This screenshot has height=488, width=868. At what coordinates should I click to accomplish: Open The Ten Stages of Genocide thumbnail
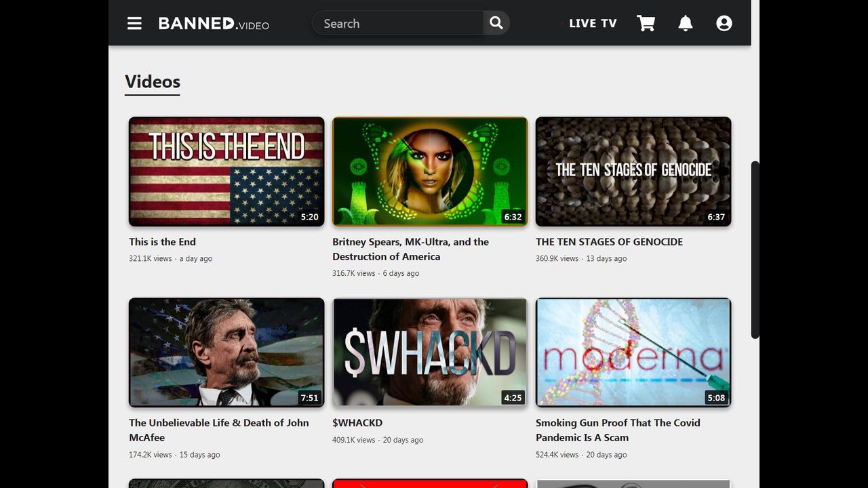[633, 171]
